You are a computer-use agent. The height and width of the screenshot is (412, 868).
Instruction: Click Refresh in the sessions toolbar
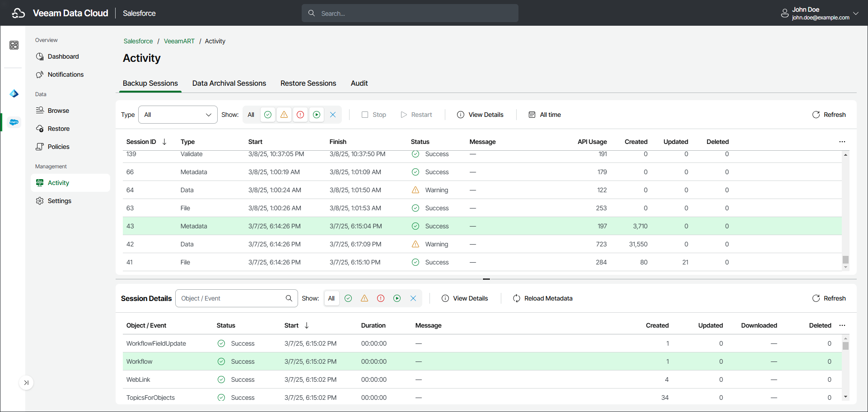click(829, 115)
